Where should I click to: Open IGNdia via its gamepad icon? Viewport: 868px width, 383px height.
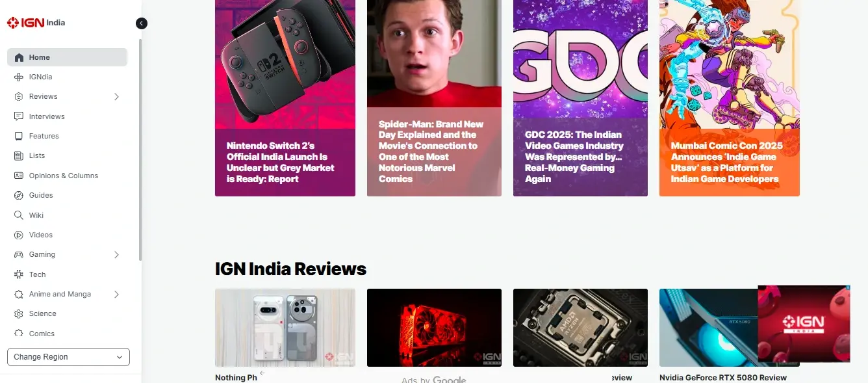(x=19, y=77)
